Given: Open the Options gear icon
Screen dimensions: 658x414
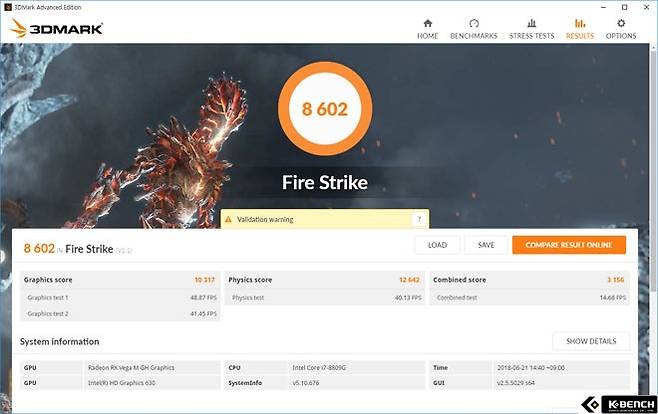Looking at the screenshot, I should (620, 23).
